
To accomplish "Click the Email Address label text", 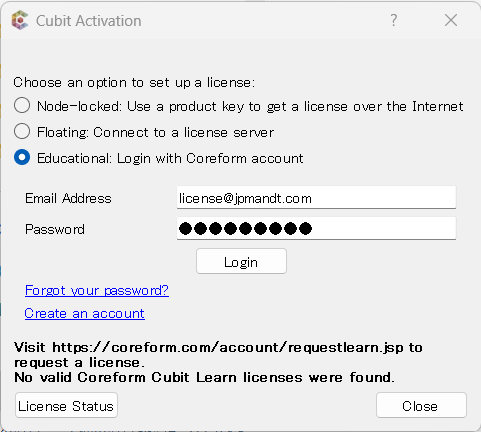I will (68, 198).
